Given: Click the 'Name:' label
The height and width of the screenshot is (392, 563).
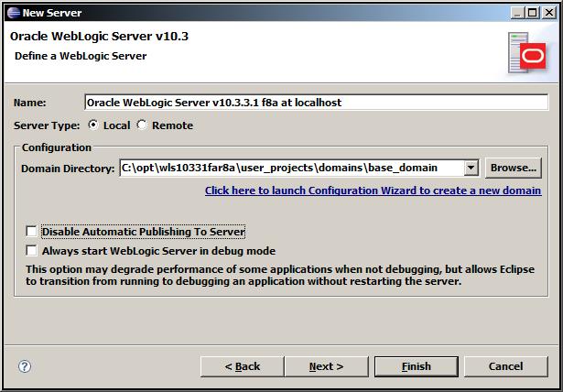Looking at the screenshot, I should 30,103.
